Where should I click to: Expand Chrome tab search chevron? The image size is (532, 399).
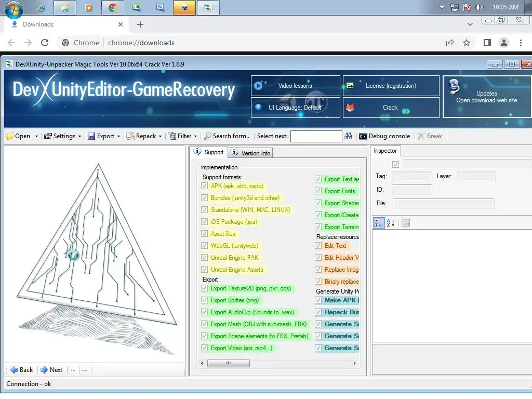click(x=470, y=24)
